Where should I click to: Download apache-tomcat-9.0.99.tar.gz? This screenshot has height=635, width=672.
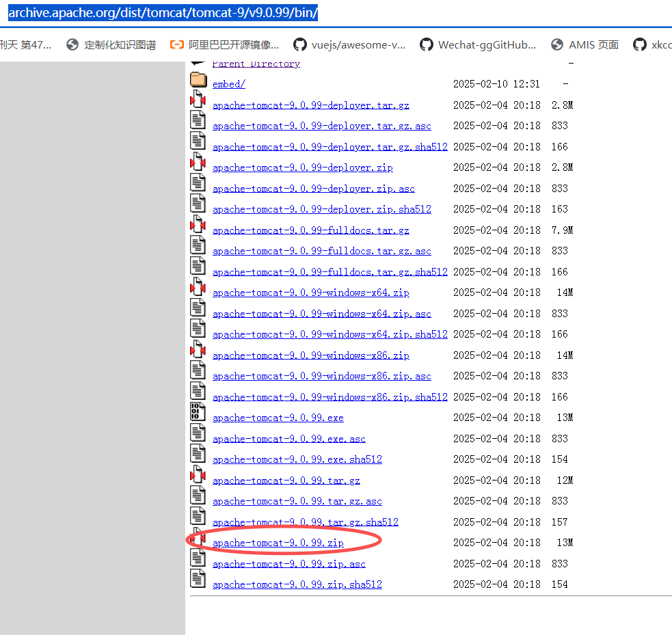tap(286, 481)
